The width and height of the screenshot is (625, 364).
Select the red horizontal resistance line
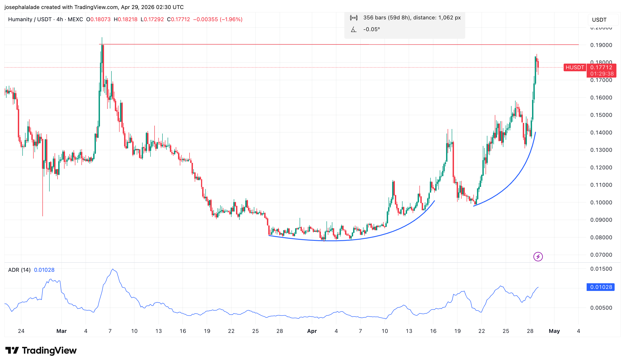pos(298,44)
